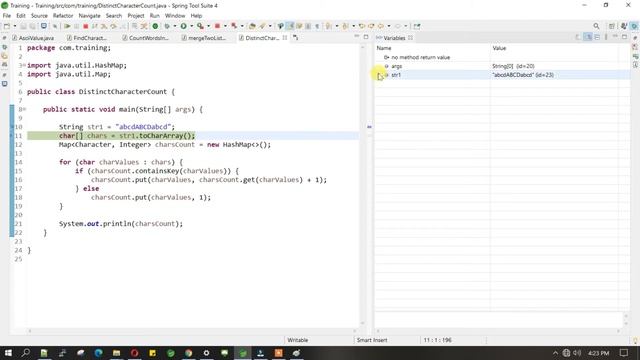Toggle Block Selection Mode toolbar button
Image resolution: width=640 pixels, height=360 pixels.
coord(308,26)
